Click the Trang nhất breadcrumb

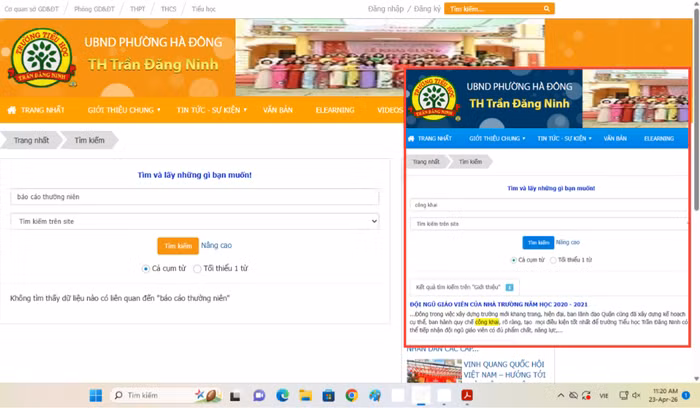click(x=31, y=140)
